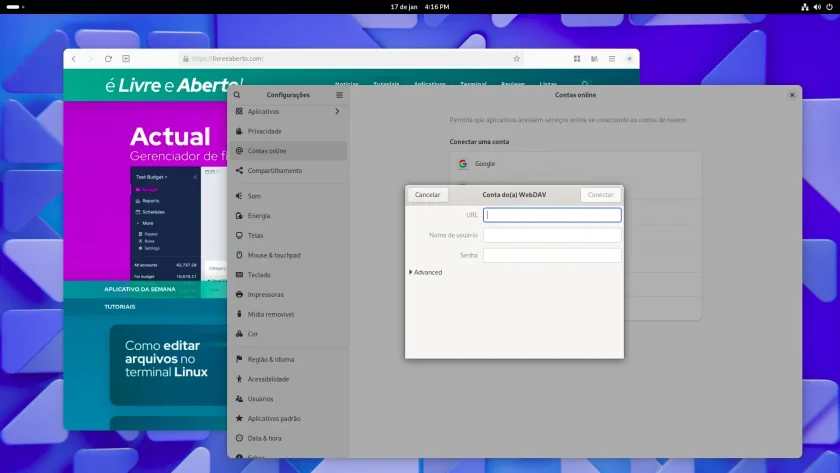
Task: Open Impressoras settings
Action: point(288,295)
